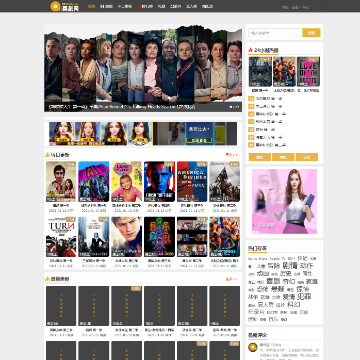
Task: Open the TURN series poster
Action: (61, 237)
